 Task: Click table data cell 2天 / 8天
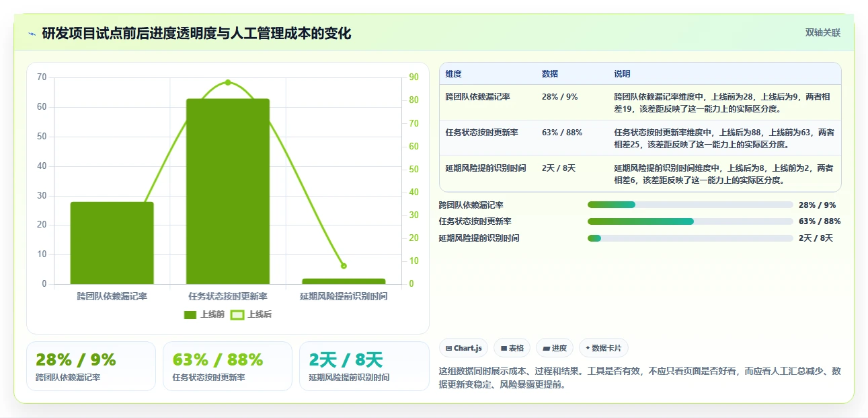coord(559,168)
